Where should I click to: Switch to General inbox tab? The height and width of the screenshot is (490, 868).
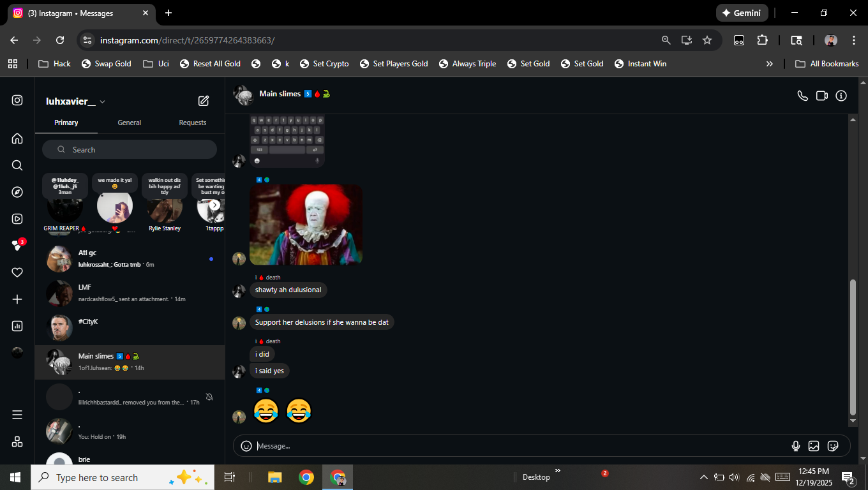(130, 122)
